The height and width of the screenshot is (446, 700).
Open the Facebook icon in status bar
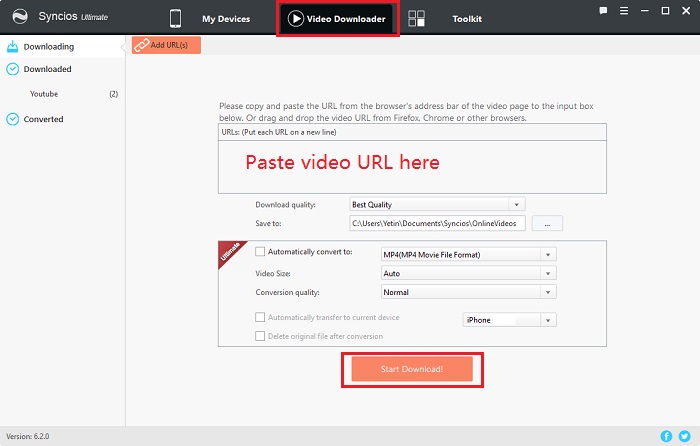666,436
